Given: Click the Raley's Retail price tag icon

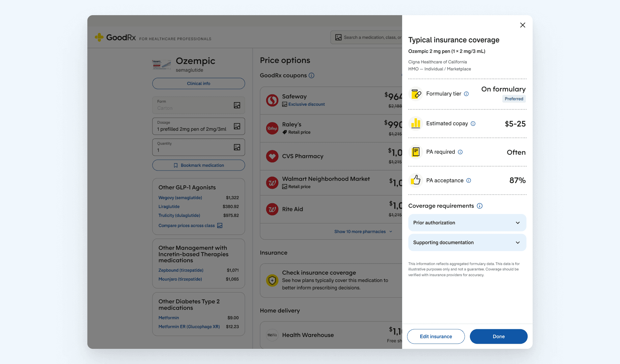Looking at the screenshot, I should click(285, 132).
